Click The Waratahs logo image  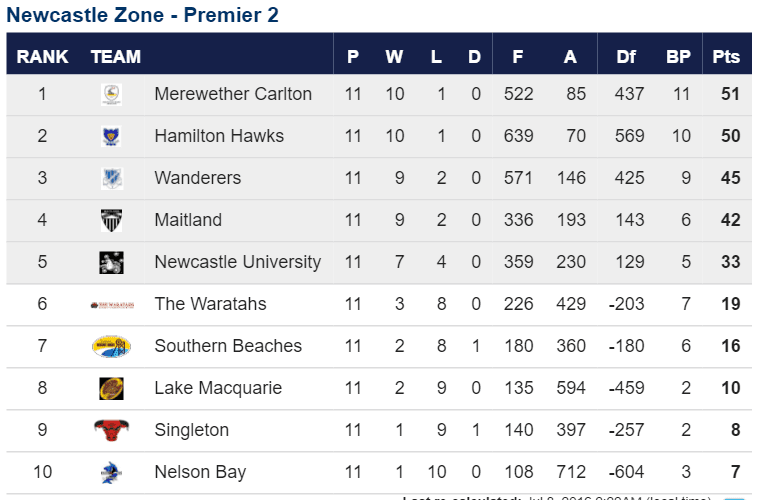112,305
